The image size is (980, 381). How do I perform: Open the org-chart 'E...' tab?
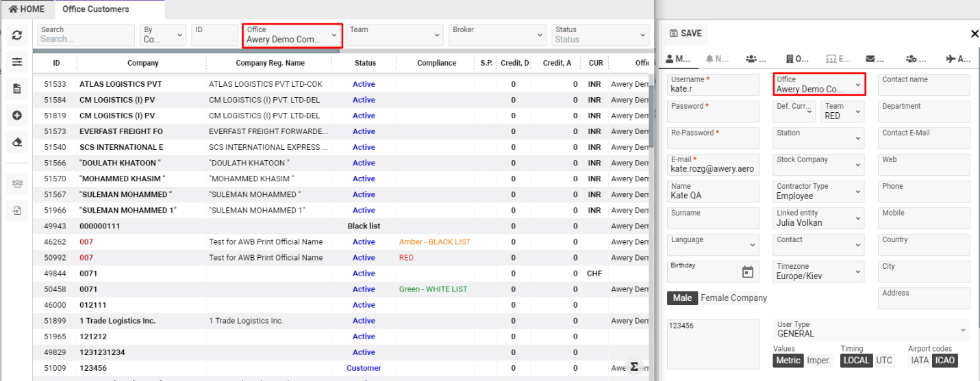(839, 59)
